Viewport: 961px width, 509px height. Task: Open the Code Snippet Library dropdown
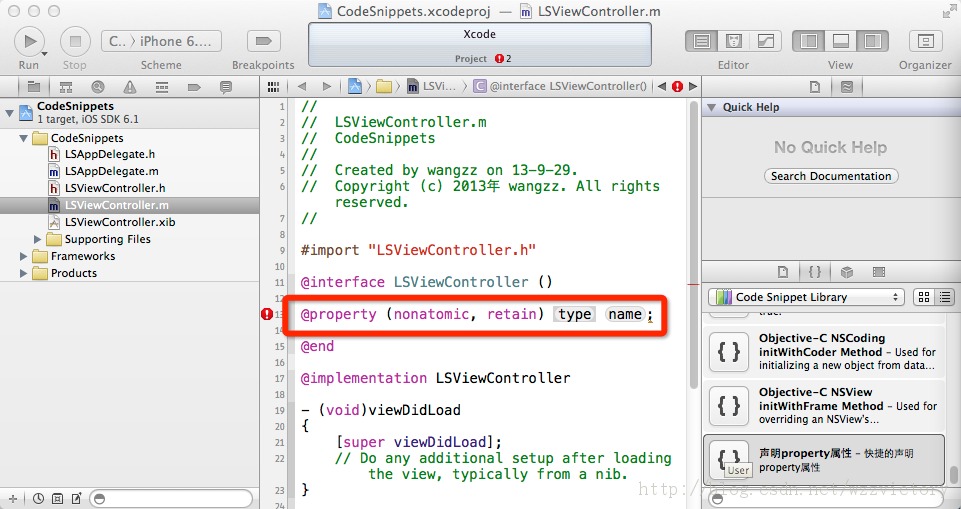[807, 297]
